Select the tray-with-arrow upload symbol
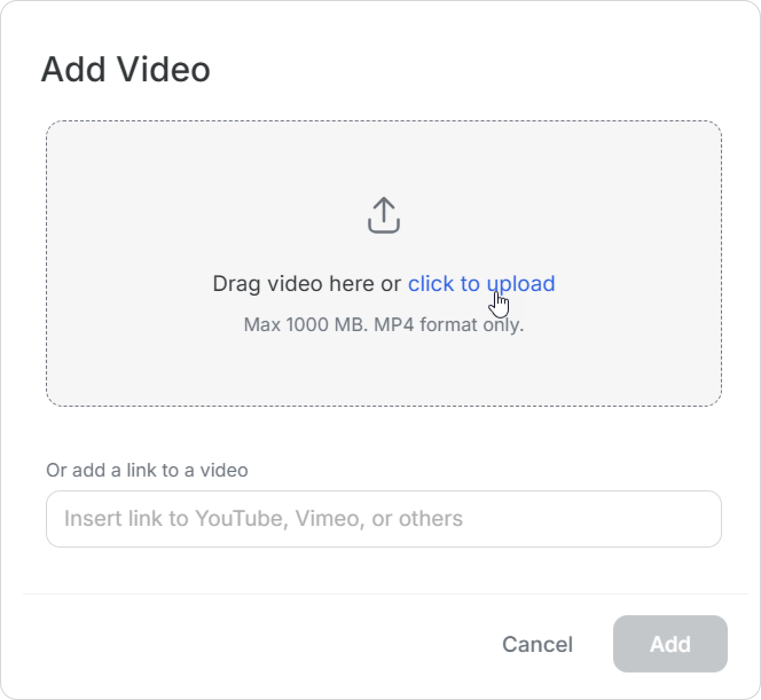 [x=383, y=215]
